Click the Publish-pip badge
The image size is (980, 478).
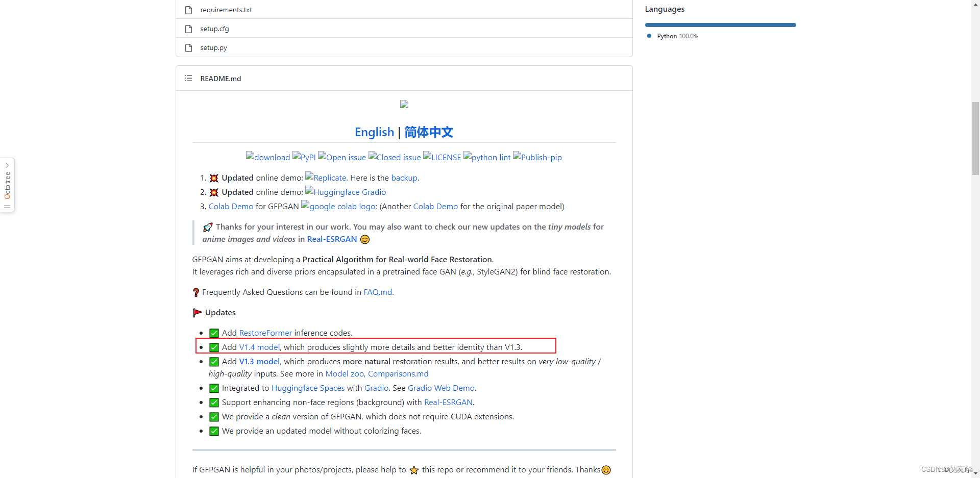[537, 157]
